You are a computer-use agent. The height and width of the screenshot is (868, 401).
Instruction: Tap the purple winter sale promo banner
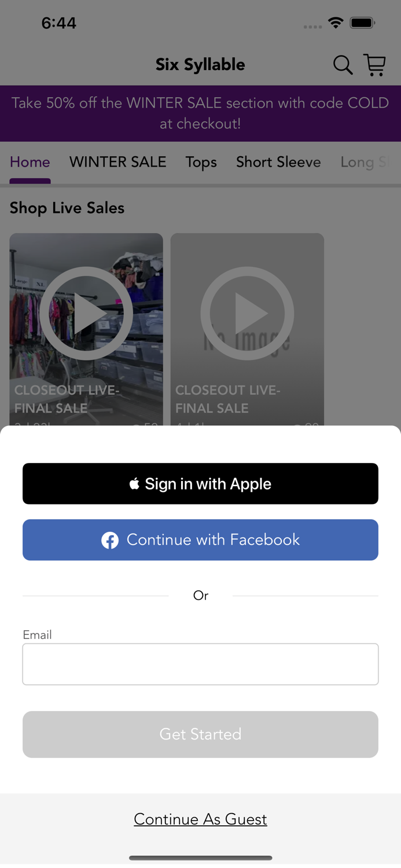click(x=200, y=113)
